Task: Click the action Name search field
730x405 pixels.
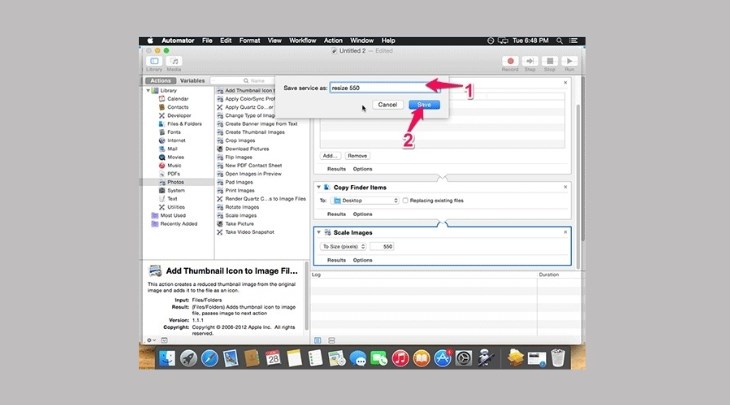Action: point(243,81)
